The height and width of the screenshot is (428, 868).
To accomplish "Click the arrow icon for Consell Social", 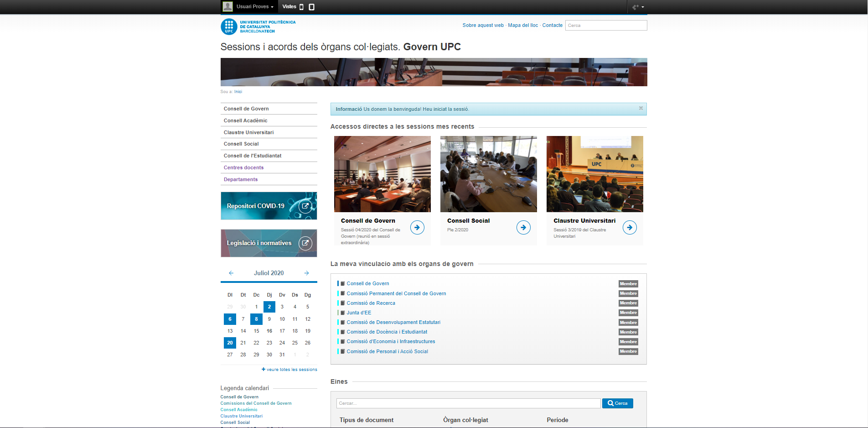I will [x=523, y=227].
